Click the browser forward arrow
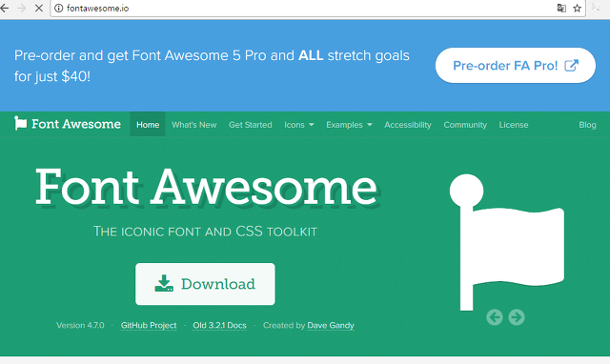Viewport: 610px width, 364px height. (21, 8)
